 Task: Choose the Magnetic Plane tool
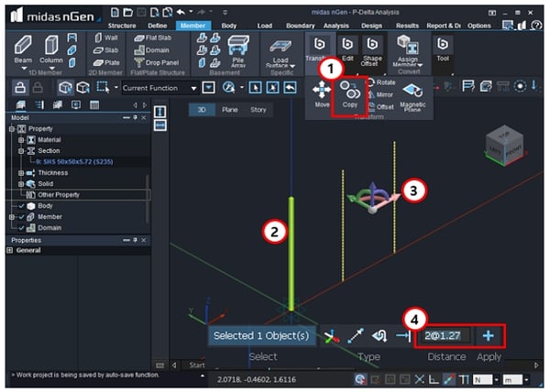coord(412,97)
